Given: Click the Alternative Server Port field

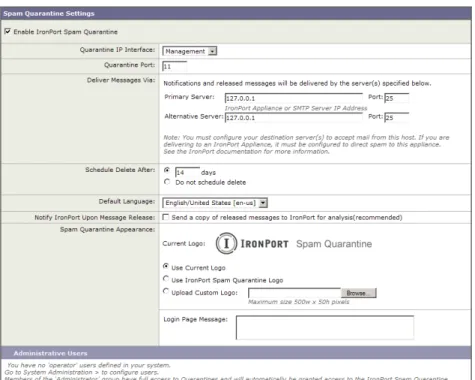Looking at the screenshot, I should pos(397,117).
